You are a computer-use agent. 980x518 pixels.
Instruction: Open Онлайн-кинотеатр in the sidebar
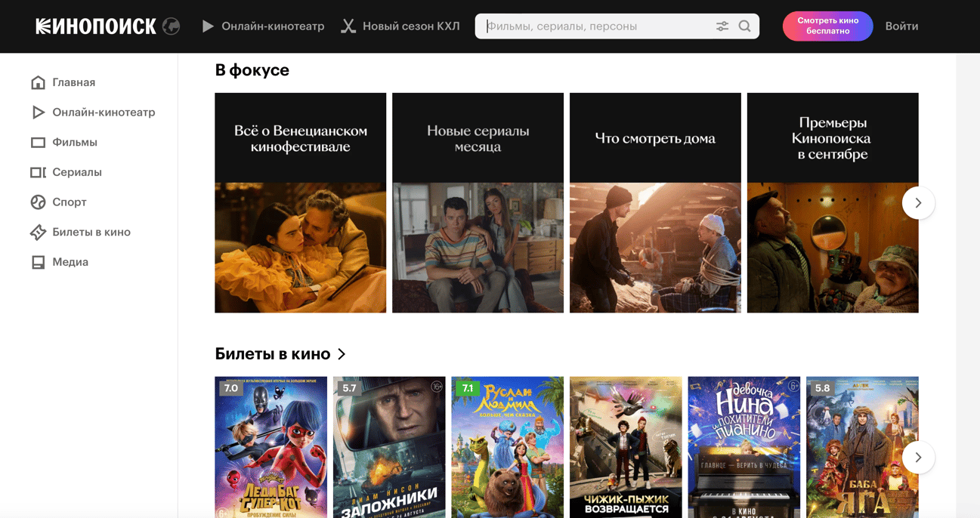[x=104, y=113]
